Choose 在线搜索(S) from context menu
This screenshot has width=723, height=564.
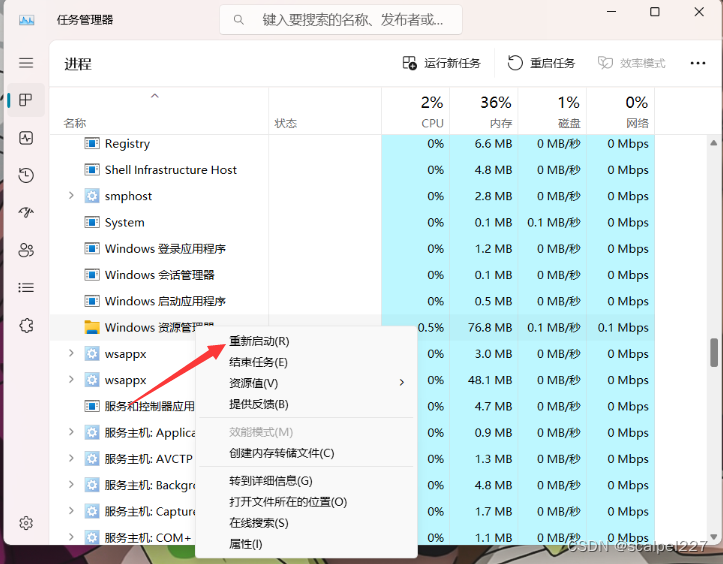coord(259,523)
